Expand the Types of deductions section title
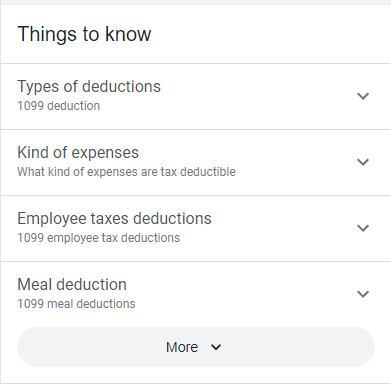The width and height of the screenshot is (391, 384). click(89, 86)
